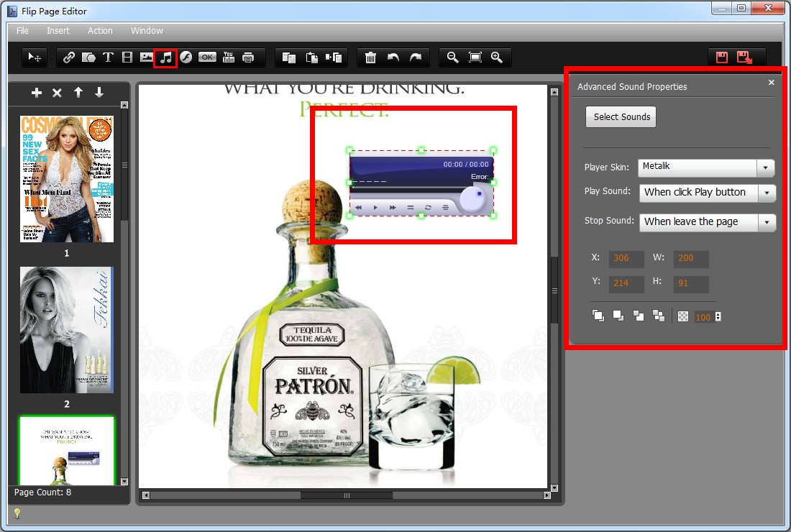Screen dimensions: 791x532
Task: Open the File menu
Action: pos(22,31)
